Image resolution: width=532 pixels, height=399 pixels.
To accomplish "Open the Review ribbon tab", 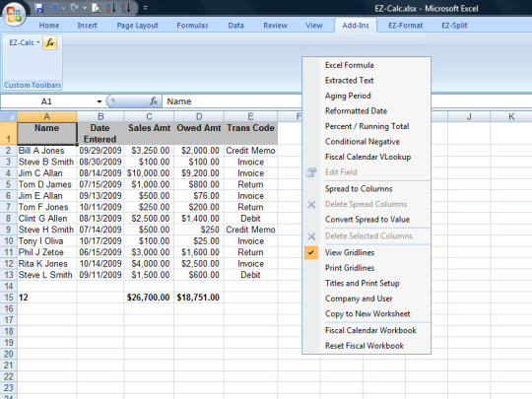I will 275,26.
